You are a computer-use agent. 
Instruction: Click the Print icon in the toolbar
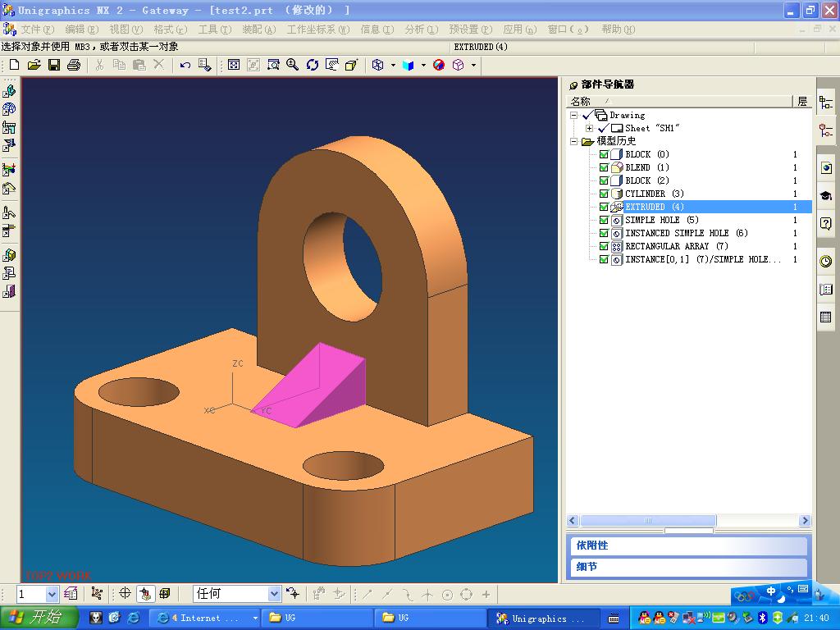[x=74, y=65]
